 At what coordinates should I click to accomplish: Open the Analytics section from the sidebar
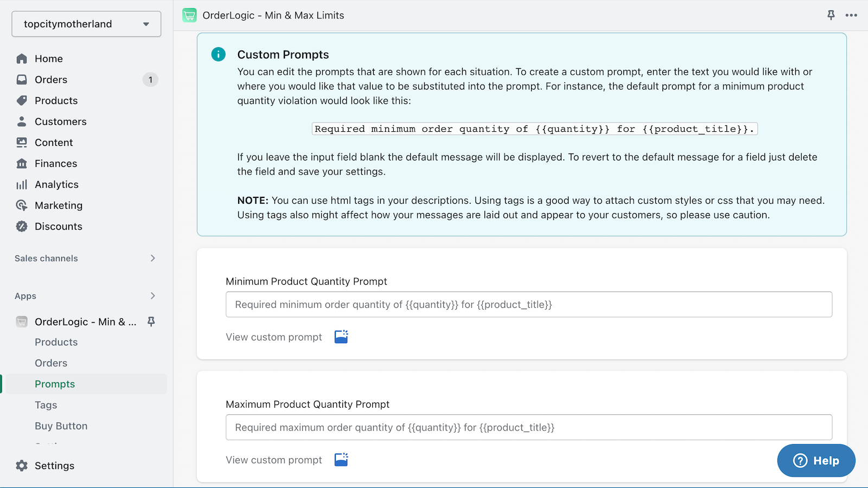[22, 184]
